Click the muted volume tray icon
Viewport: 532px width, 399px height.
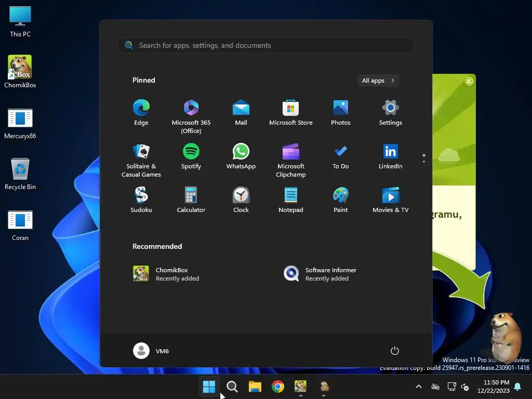pyautogui.click(x=465, y=387)
